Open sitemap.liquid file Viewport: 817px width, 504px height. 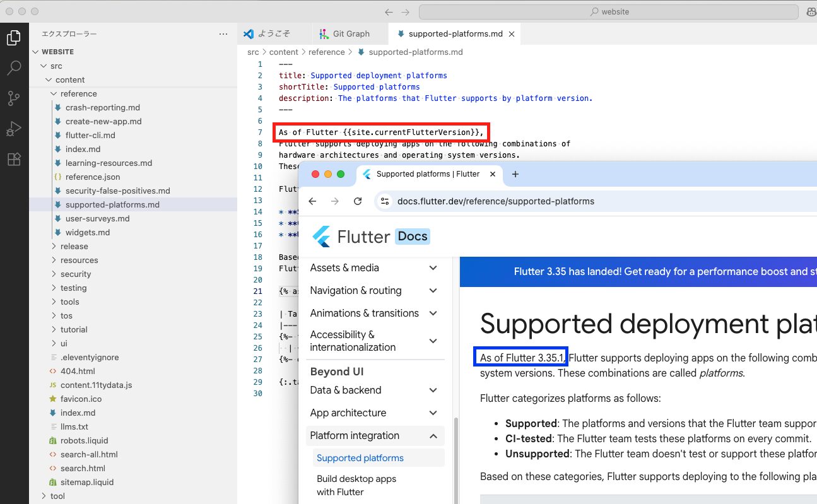click(x=132, y=482)
